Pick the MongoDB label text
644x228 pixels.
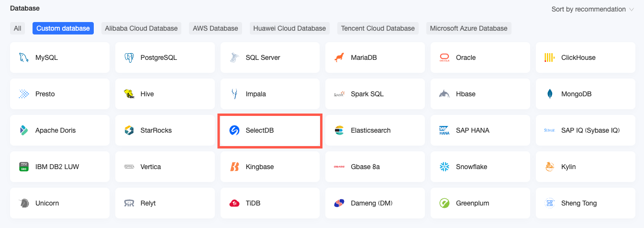click(577, 94)
